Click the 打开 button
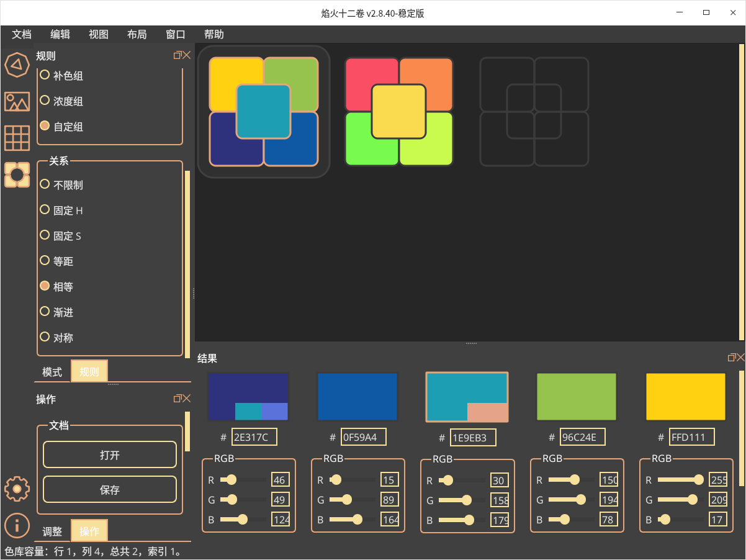 click(x=110, y=455)
